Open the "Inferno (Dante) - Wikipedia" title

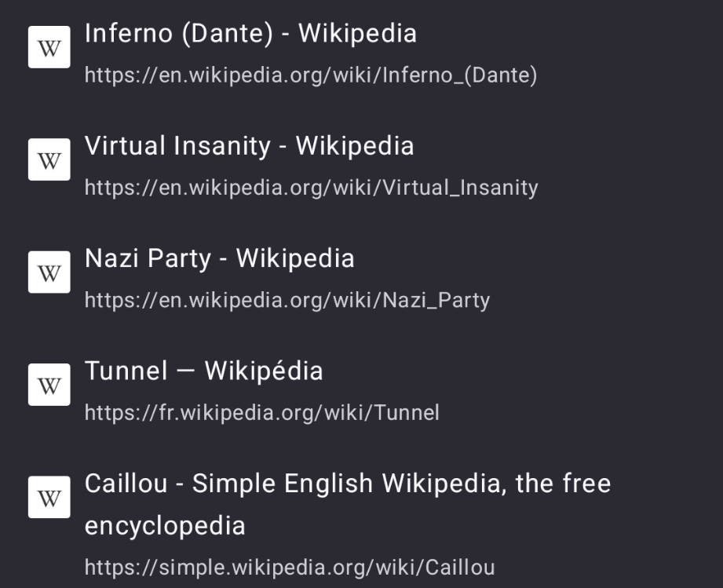click(x=250, y=34)
